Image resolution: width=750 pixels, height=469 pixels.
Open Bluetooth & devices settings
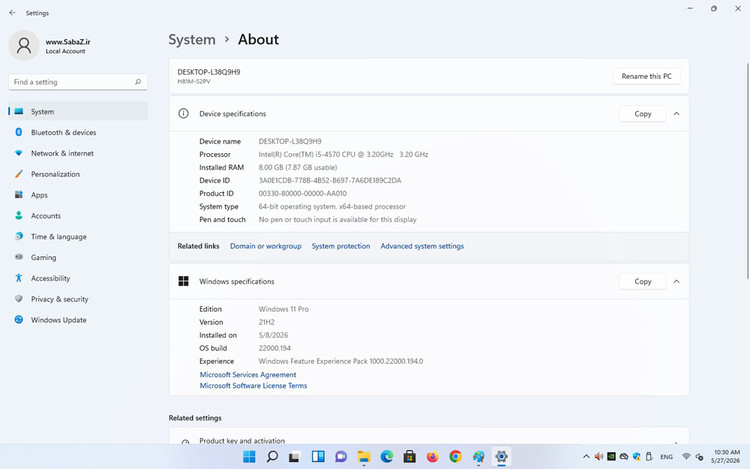[x=78, y=132]
